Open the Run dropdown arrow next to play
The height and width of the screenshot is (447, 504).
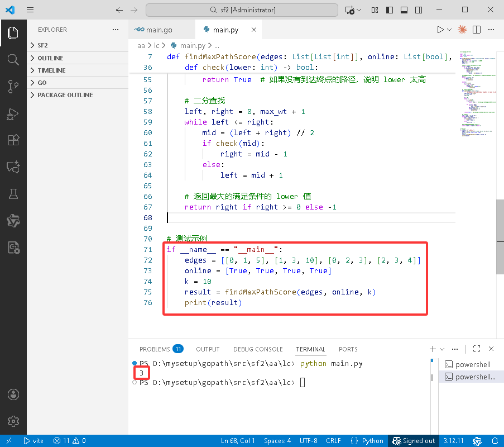tap(449, 30)
